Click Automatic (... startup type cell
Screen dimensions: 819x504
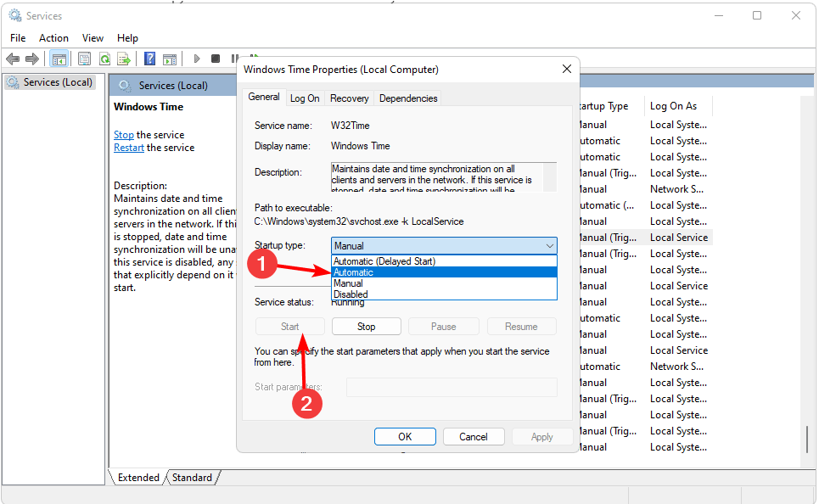click(x=607, y=205)
